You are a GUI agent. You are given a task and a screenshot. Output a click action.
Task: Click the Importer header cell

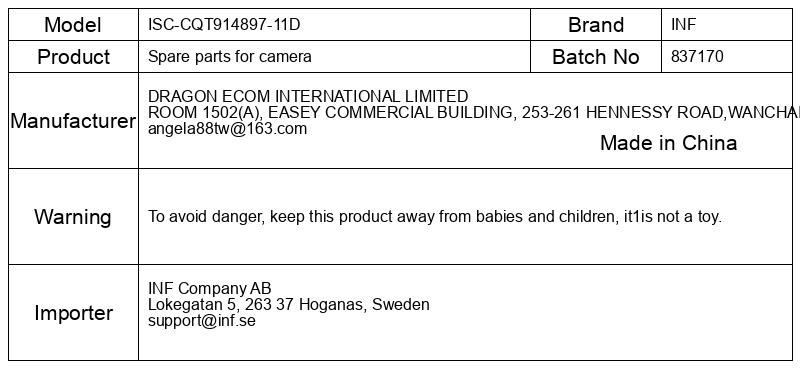click(73, 313)
